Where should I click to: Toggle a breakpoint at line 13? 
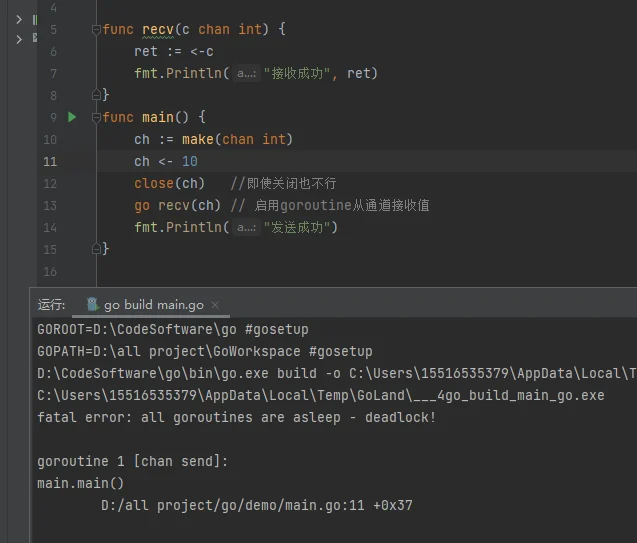(51, 205)
